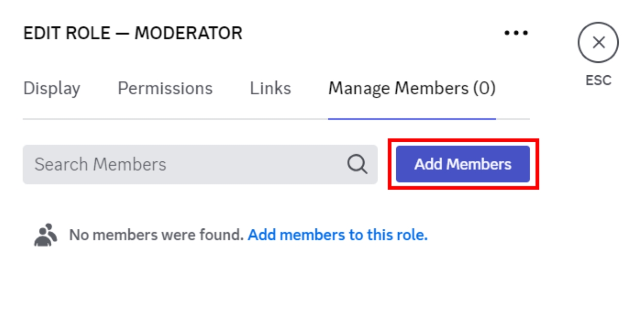Click the Add Members button
The width and height of the screenshot is (644, 335).
tap(462, 163)
